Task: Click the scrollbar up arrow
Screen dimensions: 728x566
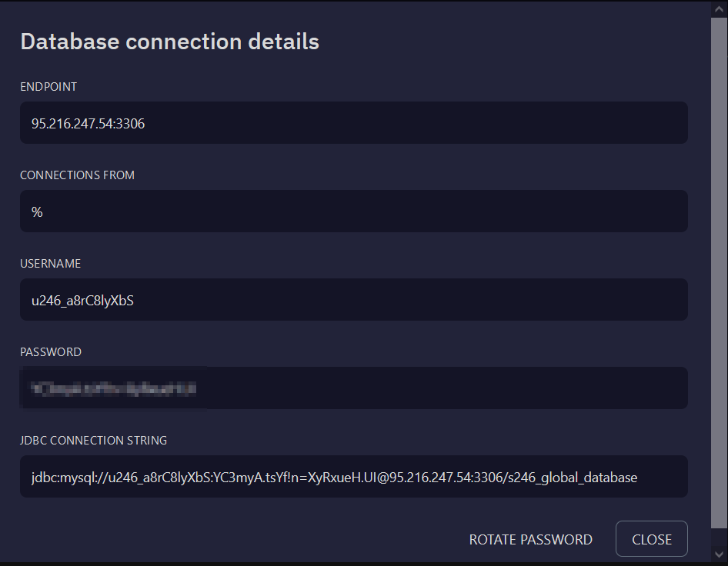Action: (719, 9)
